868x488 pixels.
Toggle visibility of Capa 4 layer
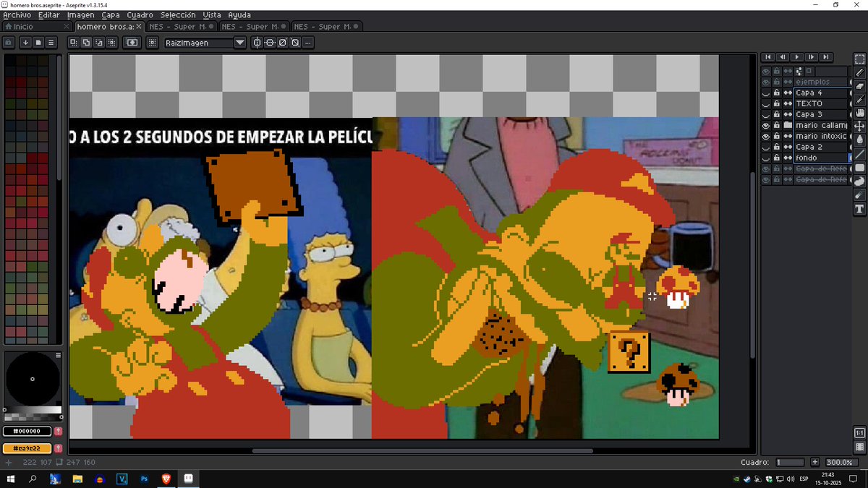pyautogui.click(x=766, y=93)
